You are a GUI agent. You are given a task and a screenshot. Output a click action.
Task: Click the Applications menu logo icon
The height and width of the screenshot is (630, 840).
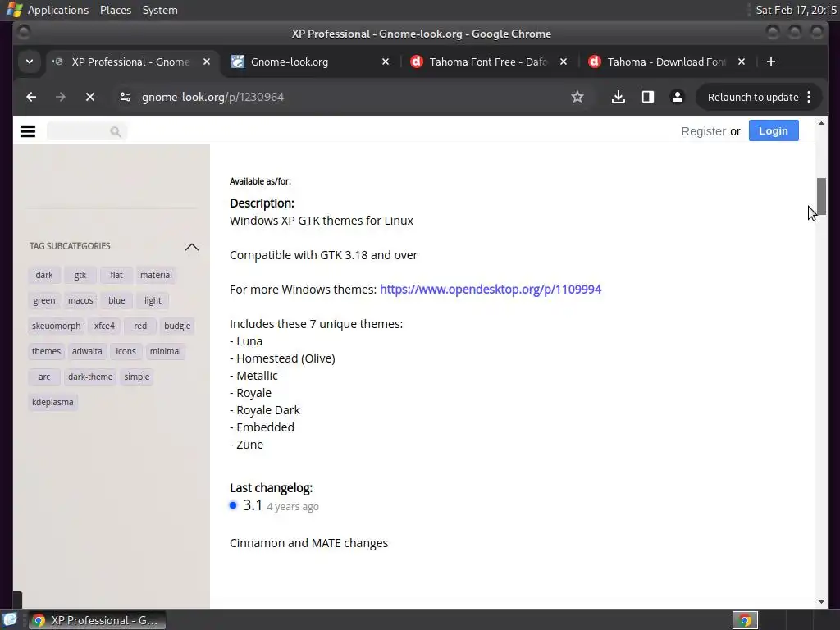[14, 10]
